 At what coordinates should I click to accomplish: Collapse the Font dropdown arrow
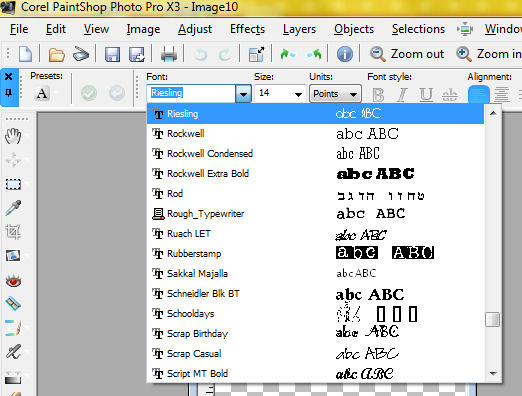tap(243, 94)
